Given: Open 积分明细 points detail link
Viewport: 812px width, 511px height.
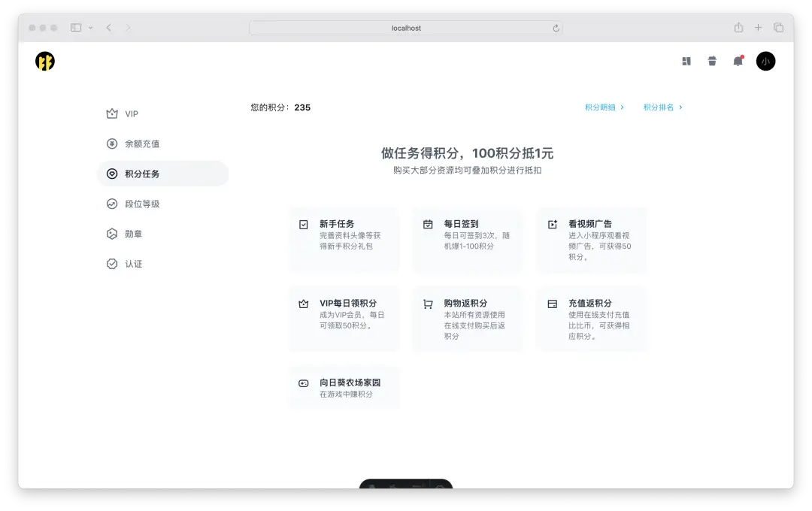Looking at the screenshot, I should pos(601,107).
